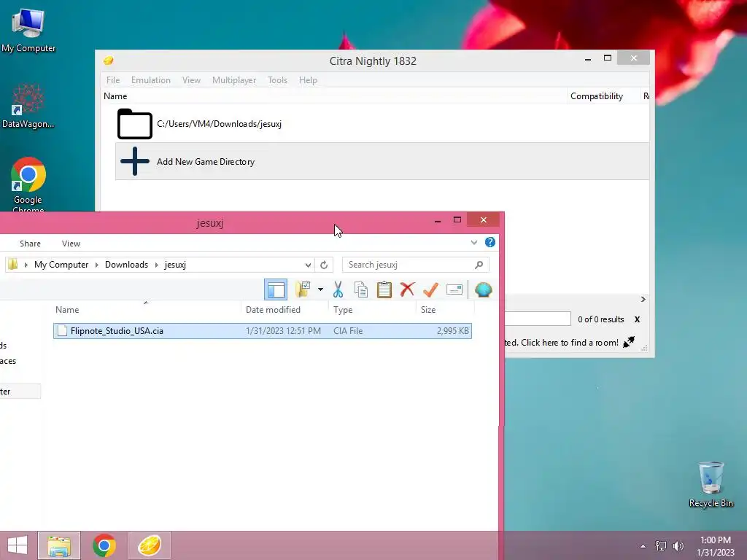Click Citra's Compatibility column header
Image resolution: width=747 pixels, height=560 pixels.
(597, 96)
